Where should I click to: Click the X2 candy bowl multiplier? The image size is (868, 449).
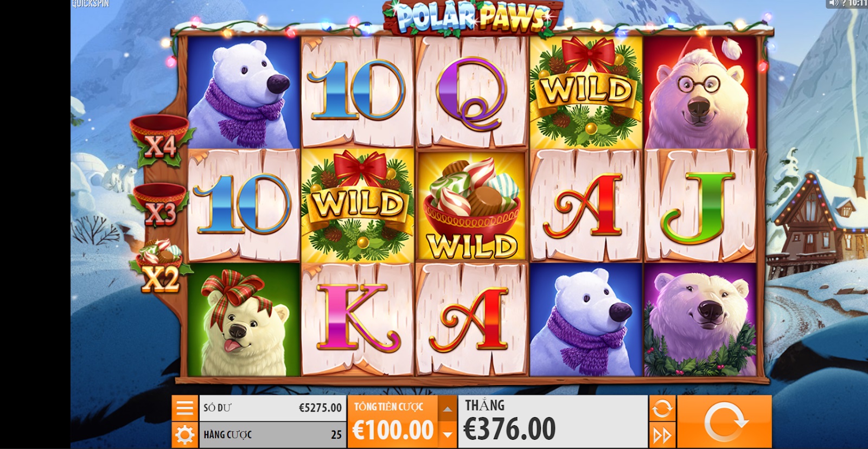pos(159,267)
